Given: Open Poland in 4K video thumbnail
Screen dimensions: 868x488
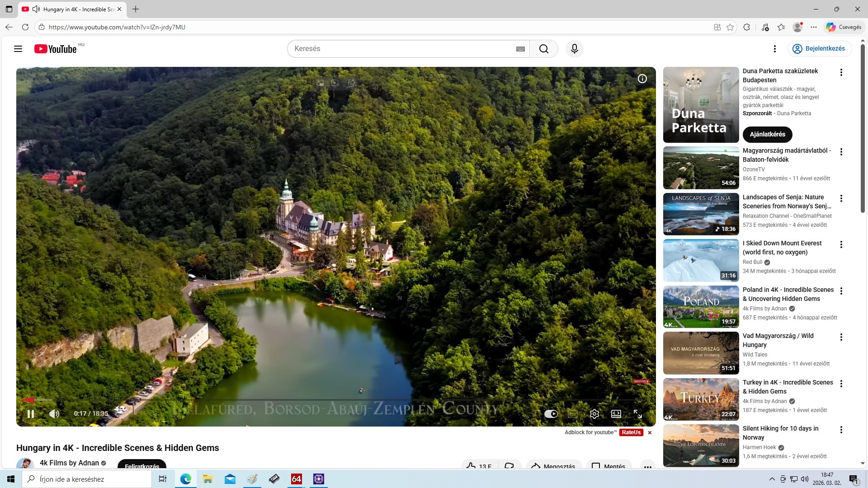Looking at the screenshot, I should coord(701,306).
